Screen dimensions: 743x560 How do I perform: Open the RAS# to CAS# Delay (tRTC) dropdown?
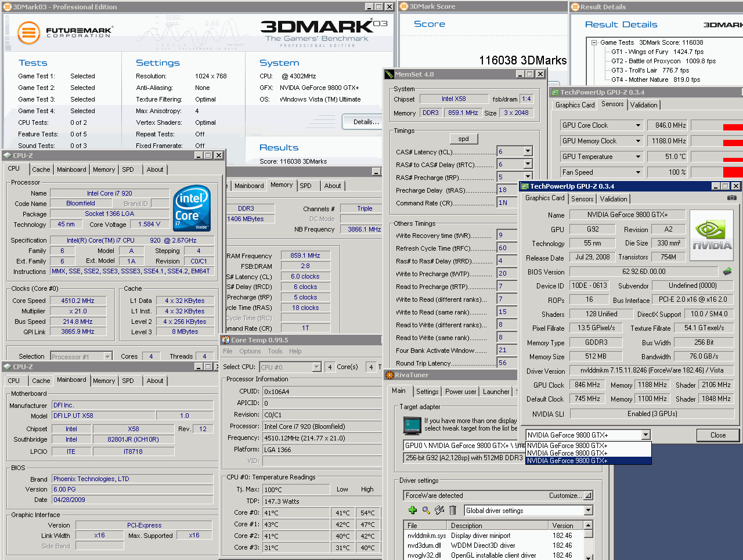(x=528, y=164)
